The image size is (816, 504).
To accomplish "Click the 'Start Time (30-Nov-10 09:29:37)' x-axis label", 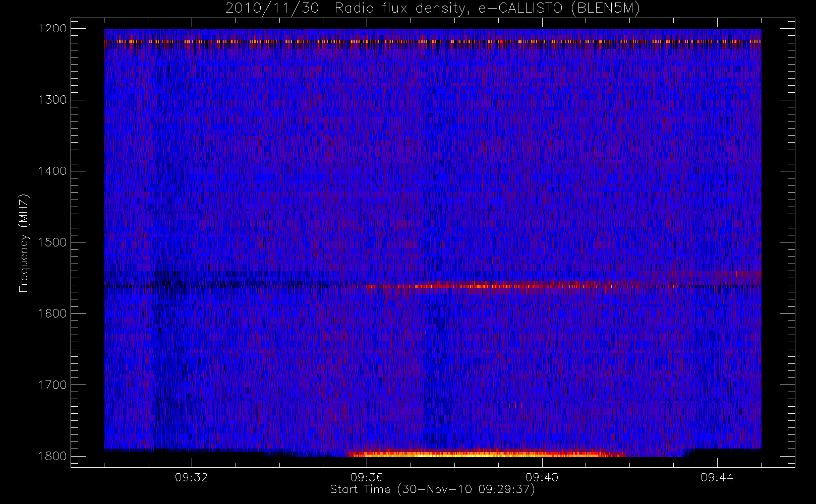I will [x=432, y=489].
